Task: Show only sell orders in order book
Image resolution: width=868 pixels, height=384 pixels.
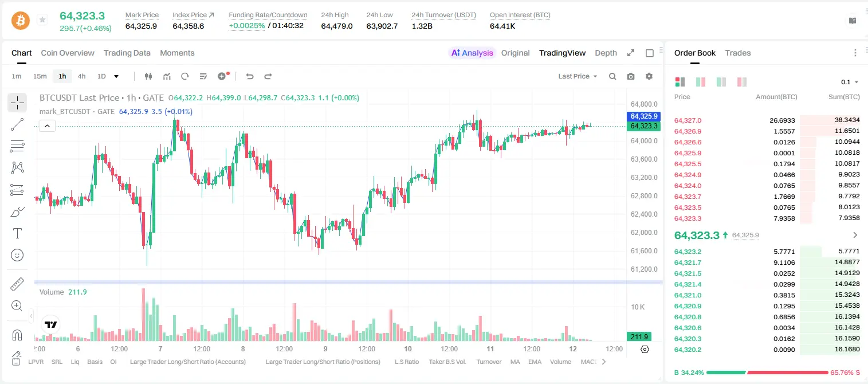Action: point(742,82)
